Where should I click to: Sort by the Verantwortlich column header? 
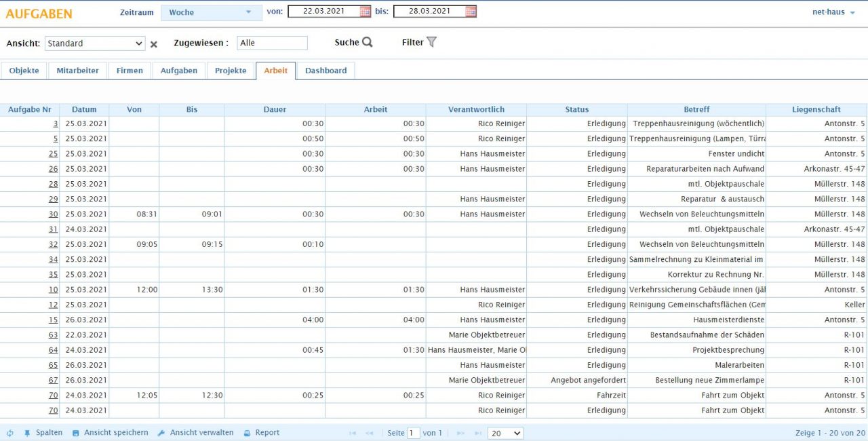point(475,109)
